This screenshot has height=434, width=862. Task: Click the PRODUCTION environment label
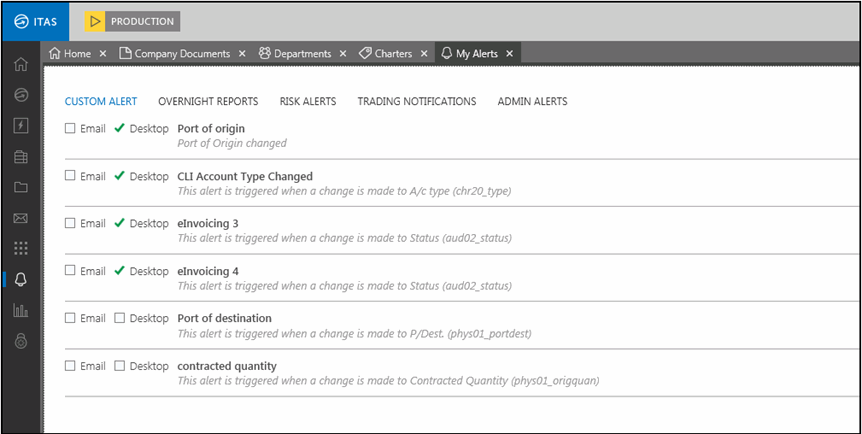[x=142, y=22]
